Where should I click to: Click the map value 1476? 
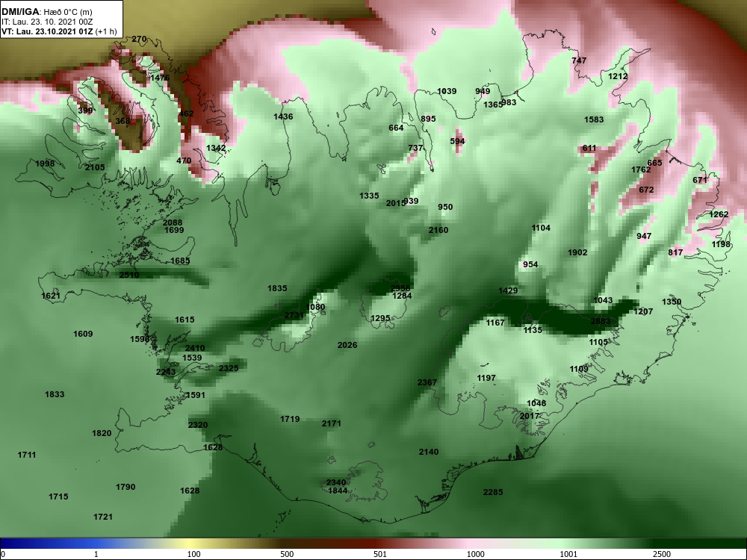[x=160, y=78]
